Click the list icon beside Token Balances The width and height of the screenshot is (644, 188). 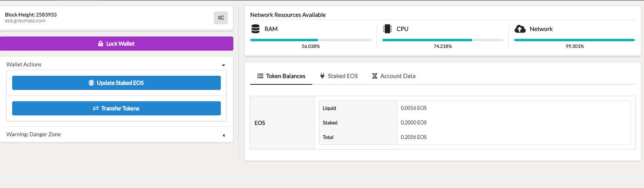[x=260, y=76]
